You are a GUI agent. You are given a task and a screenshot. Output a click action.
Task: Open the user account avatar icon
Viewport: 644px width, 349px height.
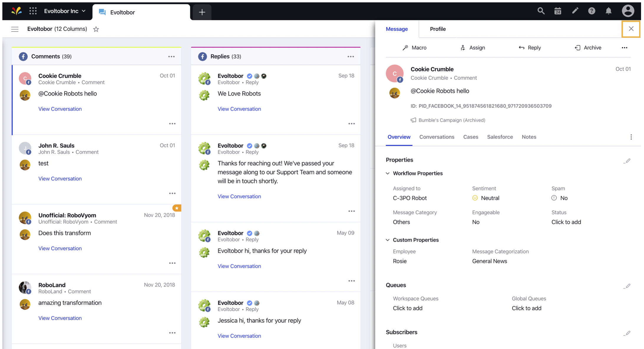(628, 11)
